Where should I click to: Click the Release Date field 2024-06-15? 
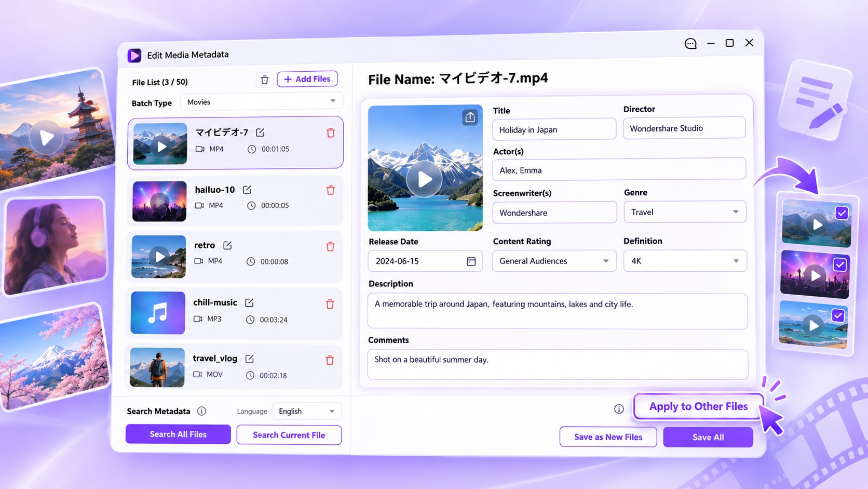425,261
